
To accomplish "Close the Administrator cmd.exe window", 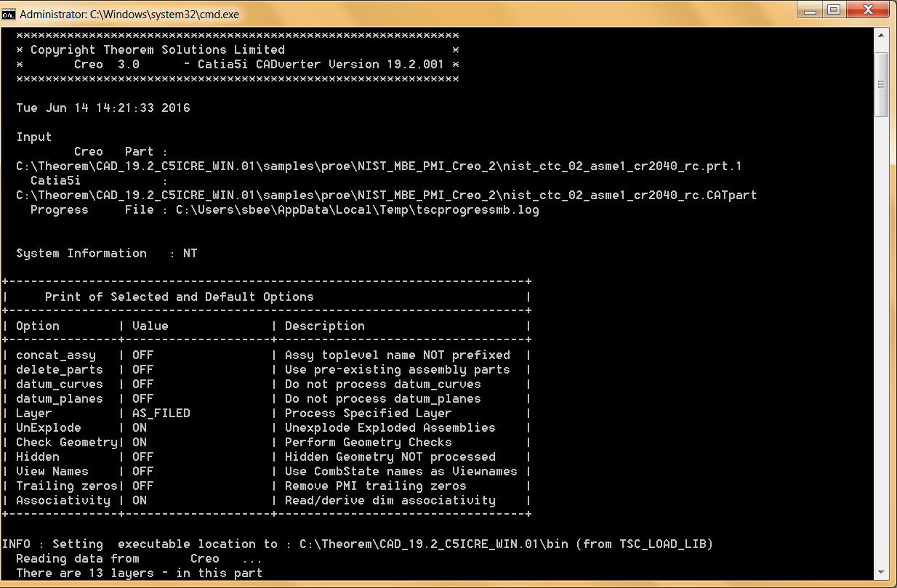I will 868,10.
